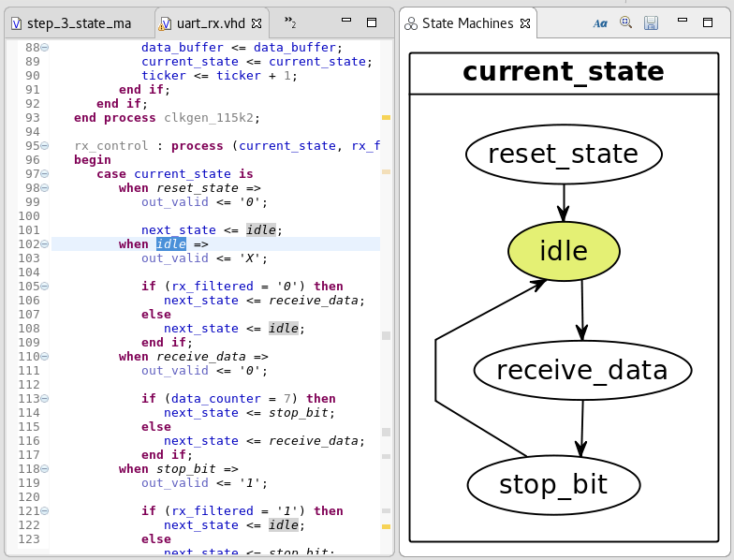The image size is (734, 560).
Task: Select the reset_state node in diagram
Action: coord(564,154)
